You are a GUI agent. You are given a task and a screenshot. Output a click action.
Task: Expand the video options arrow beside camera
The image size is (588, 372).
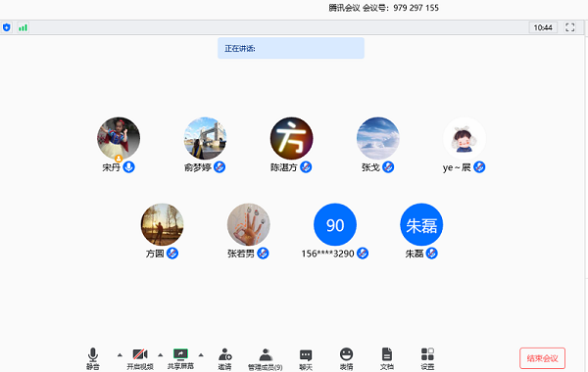click(160, 354)
